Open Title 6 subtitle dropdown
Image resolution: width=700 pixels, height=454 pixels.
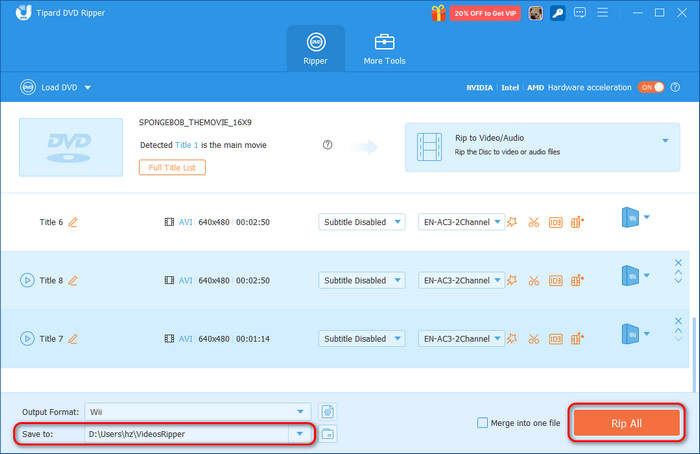[x=362, y=222]
